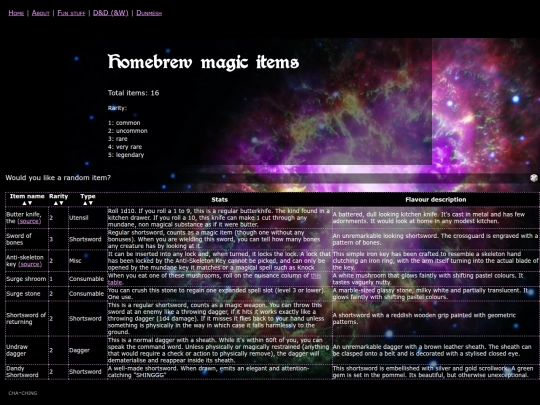Click the 'Consumable' type cell for Surge shroom
Viewport: 540px width, 405px height.
tap(88, 279)
